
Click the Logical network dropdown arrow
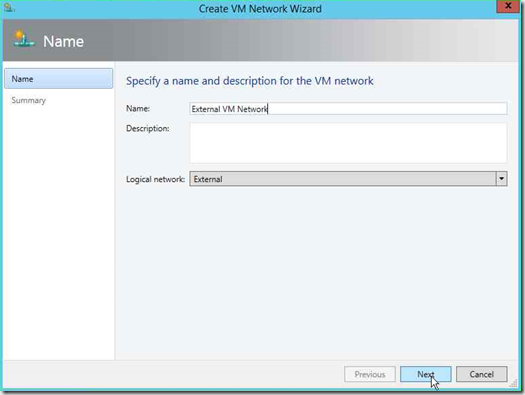pos(501,179)
